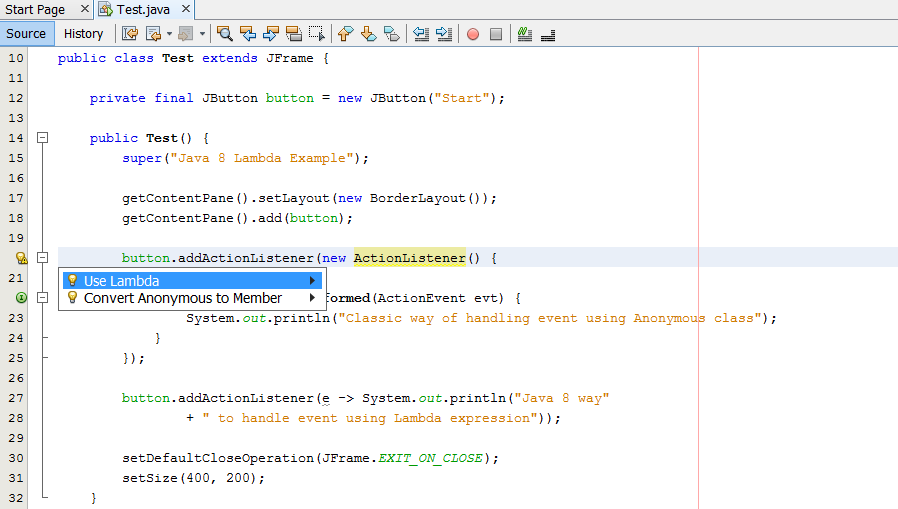The height and width of the screenshot is (509, 898).
Task: Click the Shift Line Left icon
Action: (421, 34)
